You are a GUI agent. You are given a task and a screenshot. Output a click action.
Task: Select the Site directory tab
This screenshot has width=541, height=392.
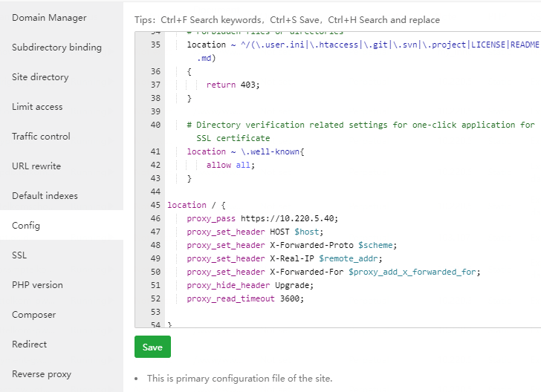40,77
